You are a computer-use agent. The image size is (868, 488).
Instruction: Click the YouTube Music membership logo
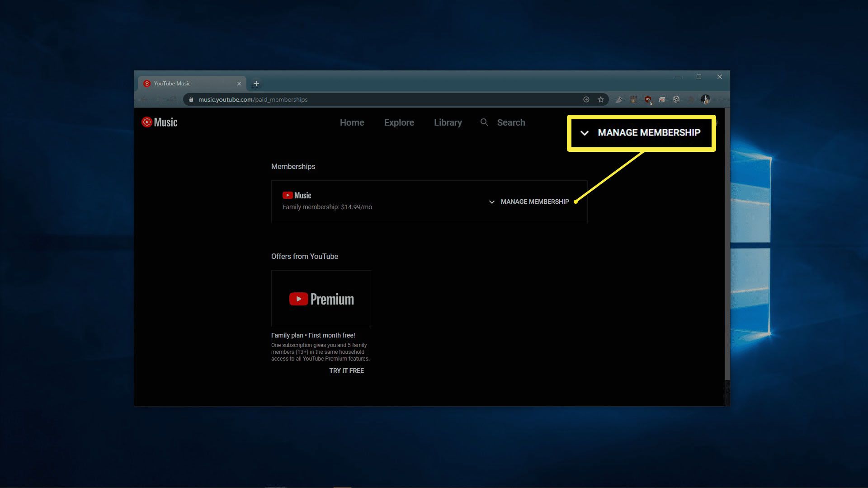[297, 195]
